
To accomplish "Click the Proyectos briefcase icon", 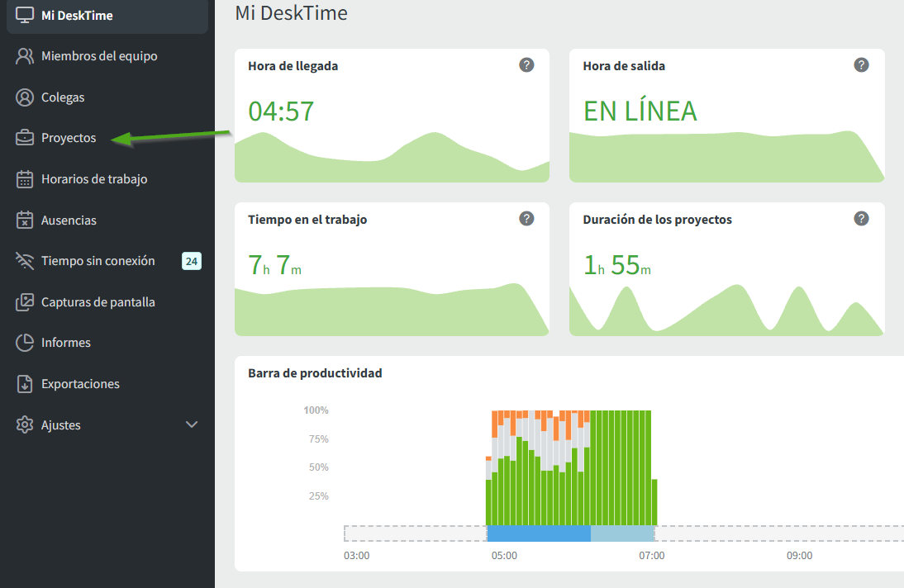I will coord(25,138).
